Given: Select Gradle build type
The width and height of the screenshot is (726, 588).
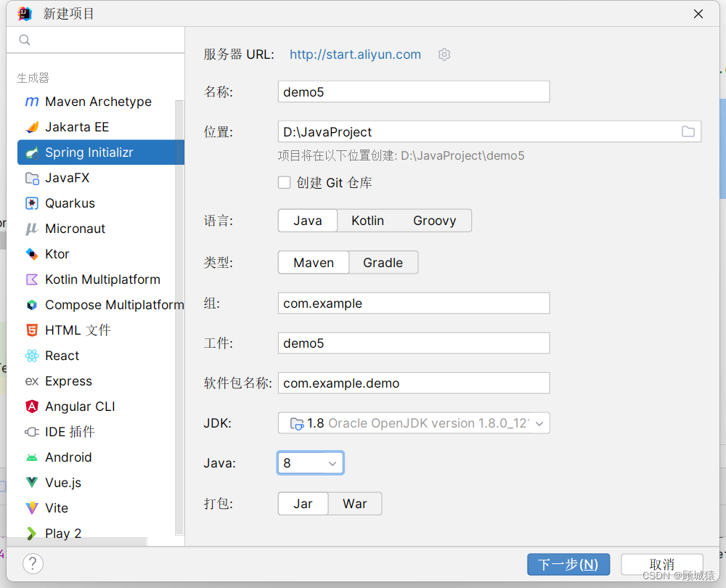Looking at the screenshot, I should coord(383,263).
